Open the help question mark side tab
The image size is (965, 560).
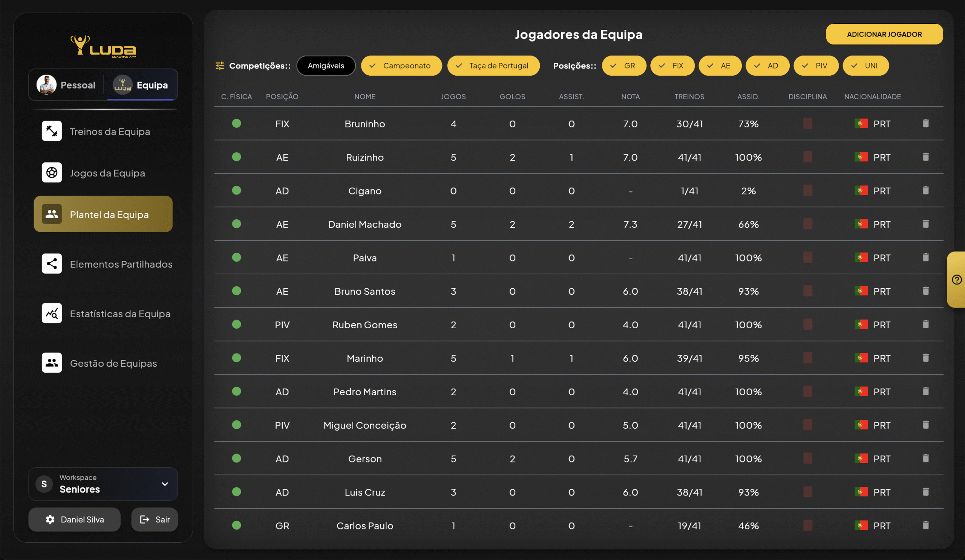957,280
